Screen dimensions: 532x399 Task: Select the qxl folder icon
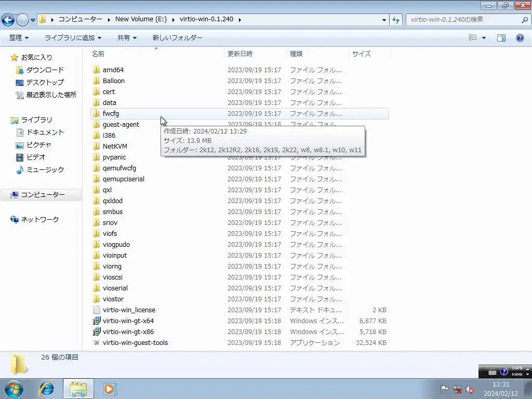click(96, 190)
